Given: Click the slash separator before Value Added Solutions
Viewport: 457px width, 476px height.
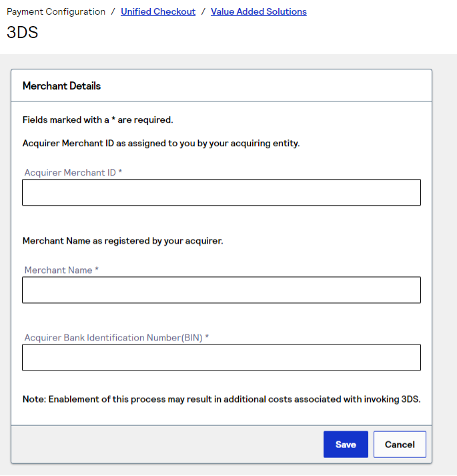Looking at the screenshot, I should pyautogui.click(x=203, y=12).
